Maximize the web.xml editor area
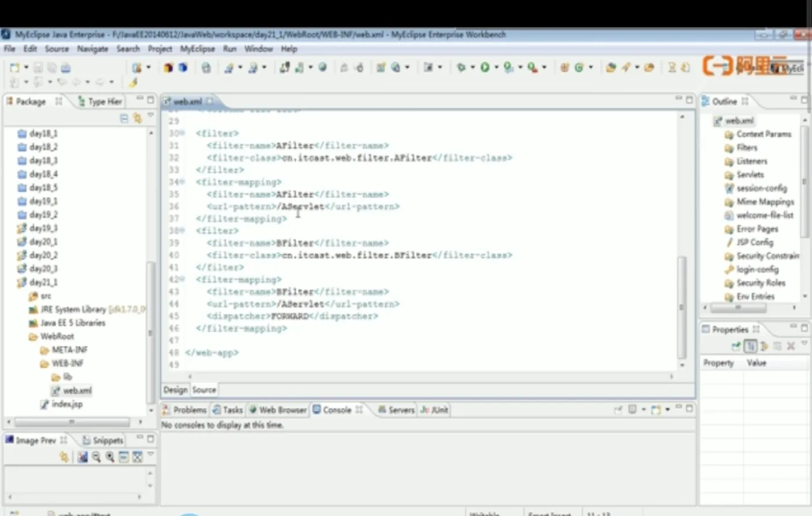The height and width of the screenshot is (516, 812). (689, 100)
